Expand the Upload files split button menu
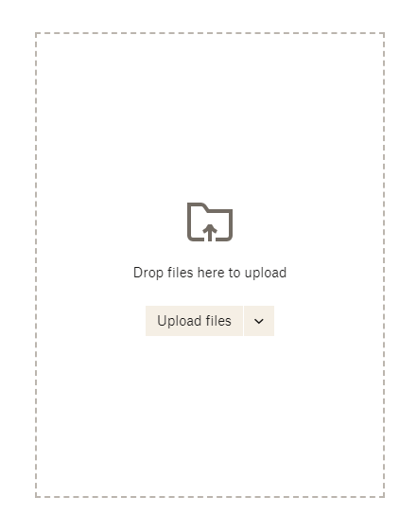417x532 pixels. coord(259,321)
